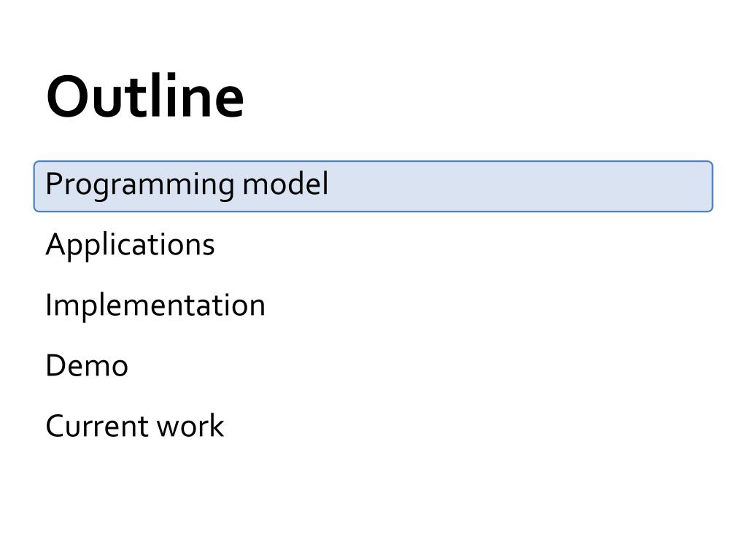Select the Outline slide title
Screen dimensions: 747x560
[x=145, y=97]
